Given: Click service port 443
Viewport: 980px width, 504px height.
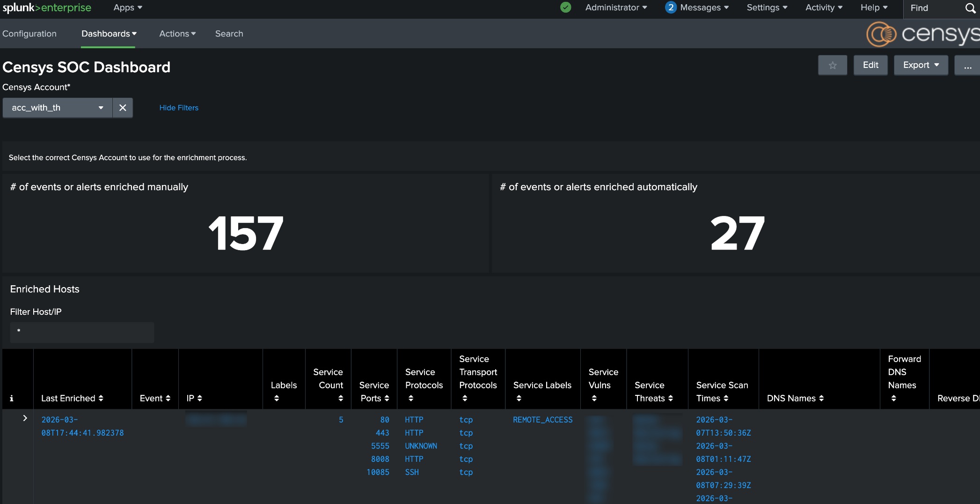Looking at the screenshot, I should (382, 433).
